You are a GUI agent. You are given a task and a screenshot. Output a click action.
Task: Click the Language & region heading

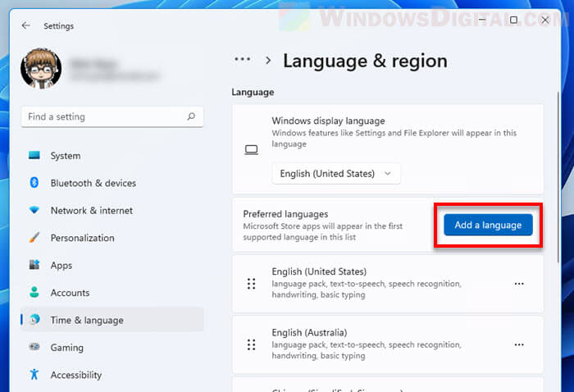click(365, 62)
